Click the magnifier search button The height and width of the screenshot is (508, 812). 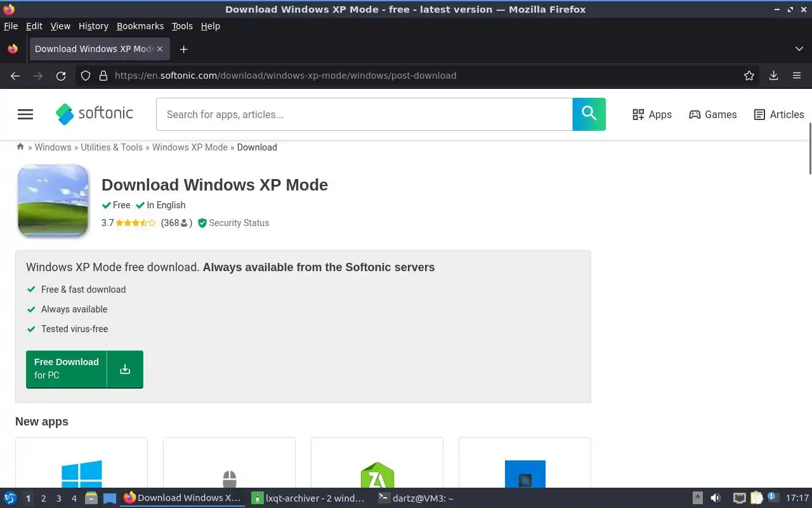[x=589, y=114]
